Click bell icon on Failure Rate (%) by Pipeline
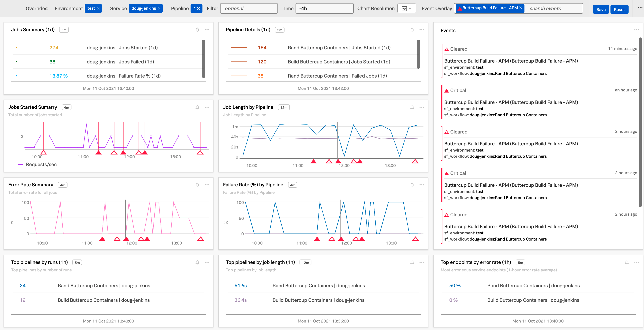 (412, 185)
